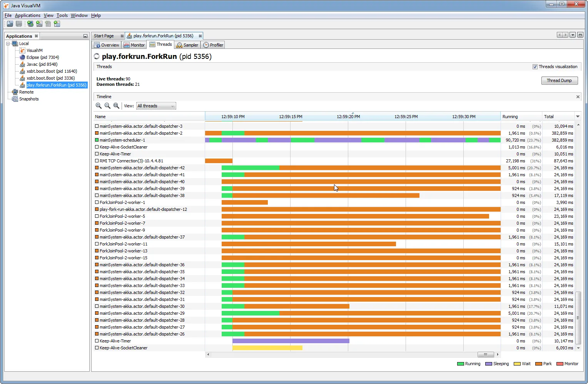This screenshot has height=384, width=588.
Task: Click the Add JMX Connection toolbar icon
Action: tap(39, 24)
